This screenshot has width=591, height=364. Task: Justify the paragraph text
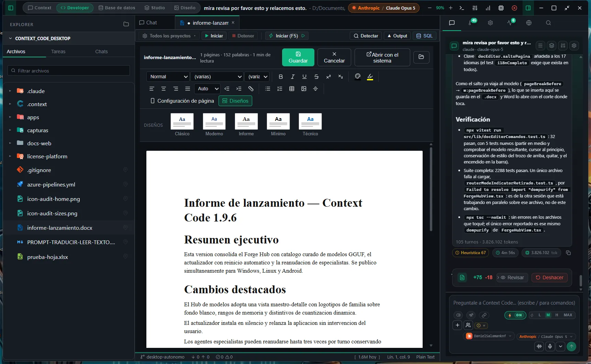click(188, 89)
